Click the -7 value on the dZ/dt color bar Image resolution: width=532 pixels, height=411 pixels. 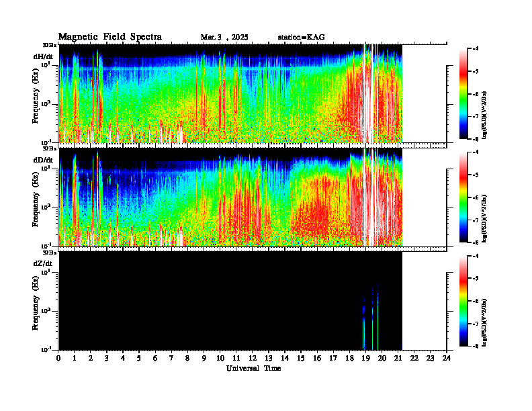click(x=476, y=324)
